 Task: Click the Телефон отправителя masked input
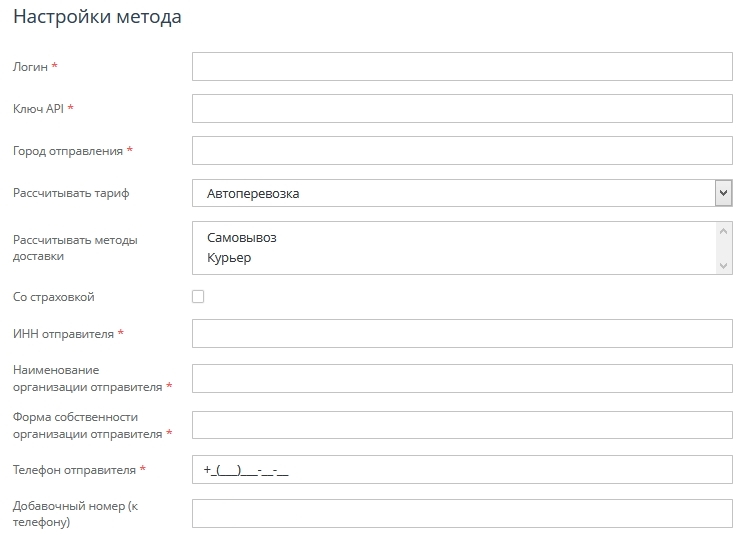coord(462,469)
